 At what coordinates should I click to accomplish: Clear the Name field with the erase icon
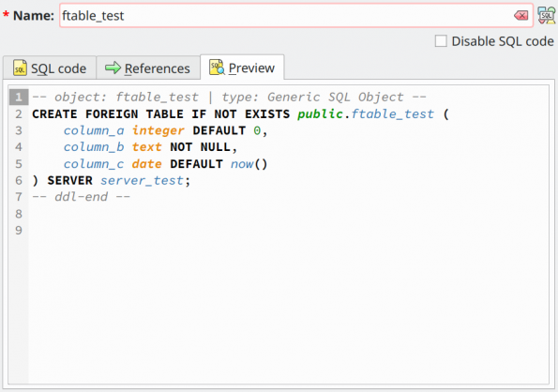pos(520,15)
